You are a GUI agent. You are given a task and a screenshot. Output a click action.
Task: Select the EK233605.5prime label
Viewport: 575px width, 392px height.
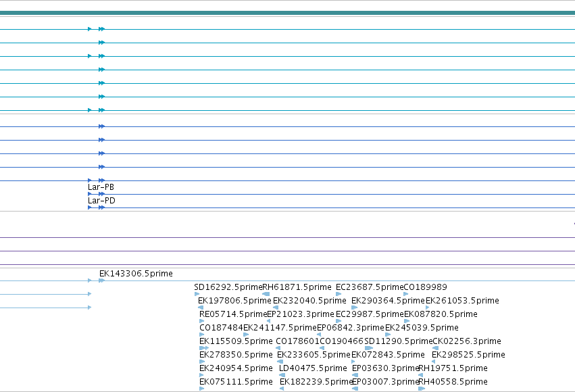314,355
